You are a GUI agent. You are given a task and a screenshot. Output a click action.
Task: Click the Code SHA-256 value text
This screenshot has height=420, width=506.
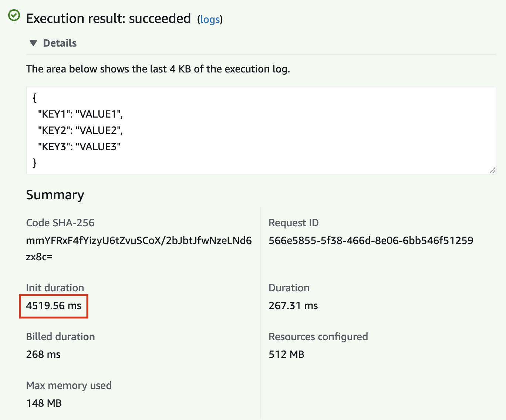point(139,240)
